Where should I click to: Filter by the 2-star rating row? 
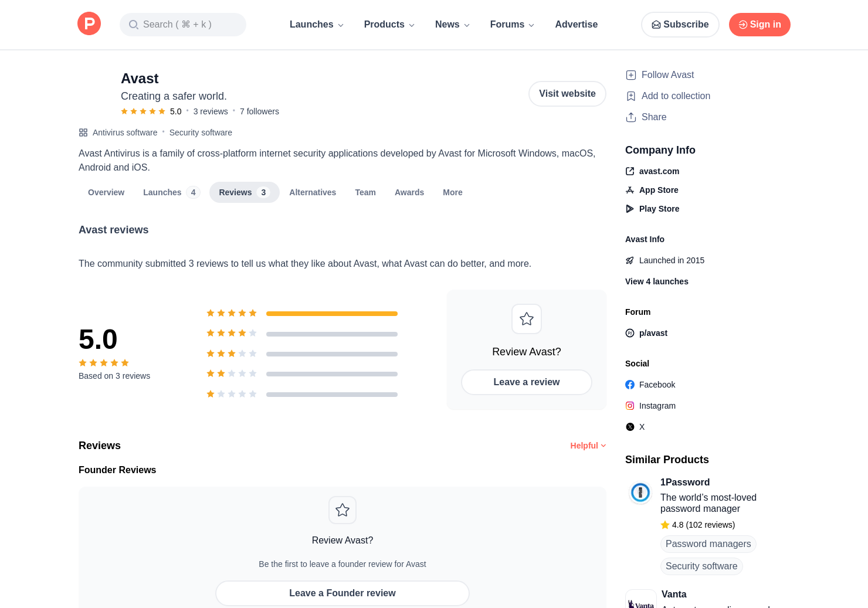pos(302,374)
